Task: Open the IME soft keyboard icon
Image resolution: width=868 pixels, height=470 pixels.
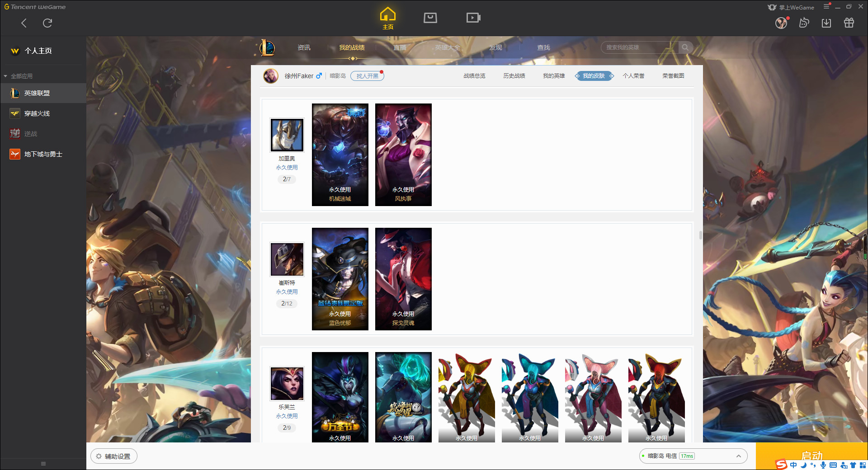Action: (x=833, y=465)
